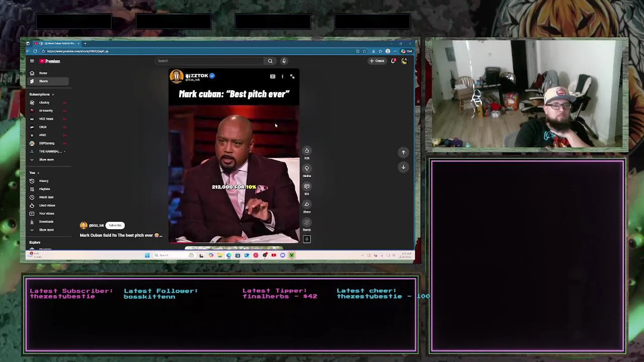Open THE HANNIBAL subscription channel
The height and width of the screenshot is (362, 644).
[48, 151]
